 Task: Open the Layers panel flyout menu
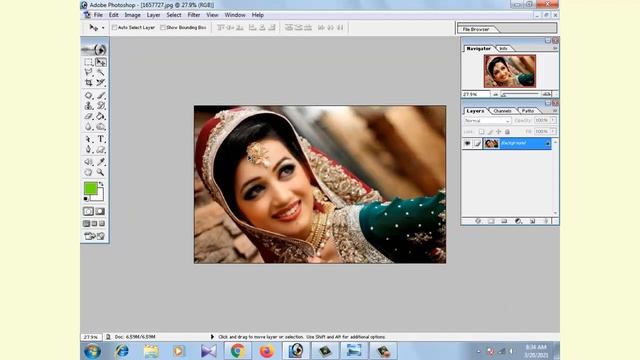click(x=555, y=111)
